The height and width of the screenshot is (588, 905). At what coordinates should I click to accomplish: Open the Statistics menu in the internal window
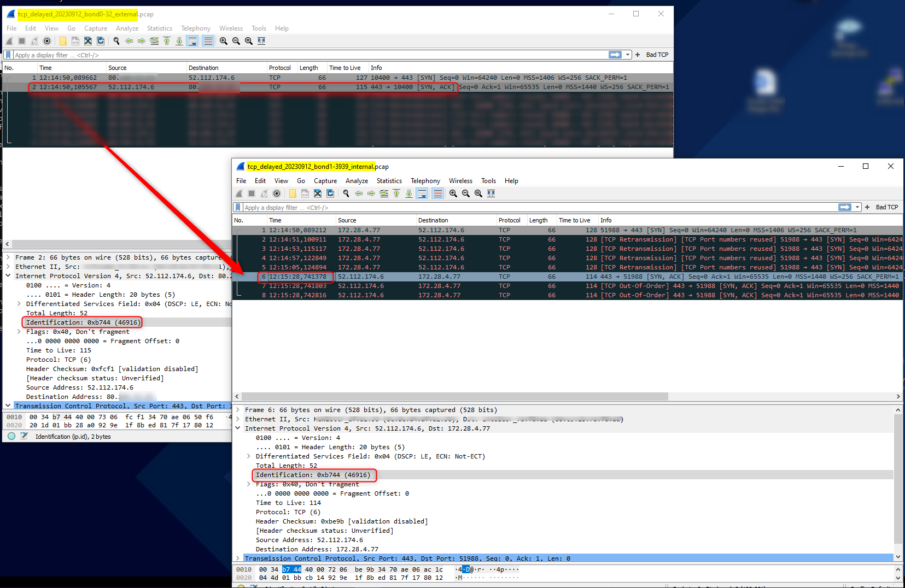tap(389, 181)
